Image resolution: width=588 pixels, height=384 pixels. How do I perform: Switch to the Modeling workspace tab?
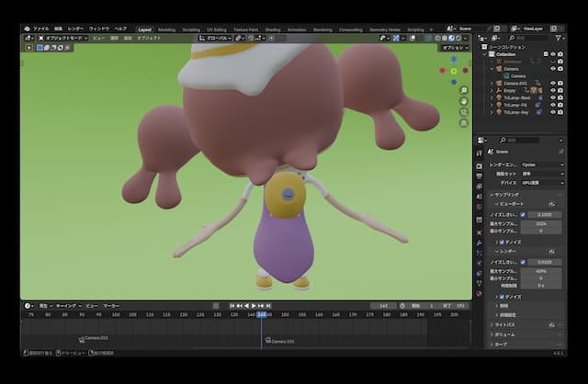coord(167,28)
